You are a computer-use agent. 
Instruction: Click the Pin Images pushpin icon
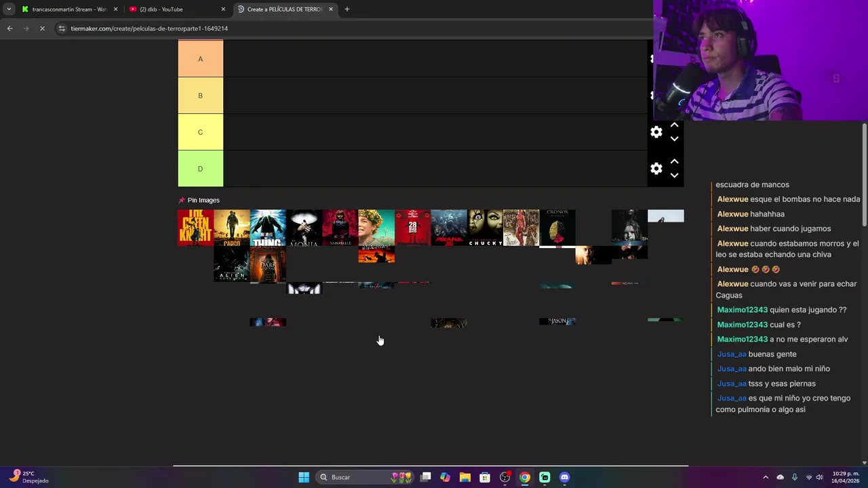click(181, 200)
